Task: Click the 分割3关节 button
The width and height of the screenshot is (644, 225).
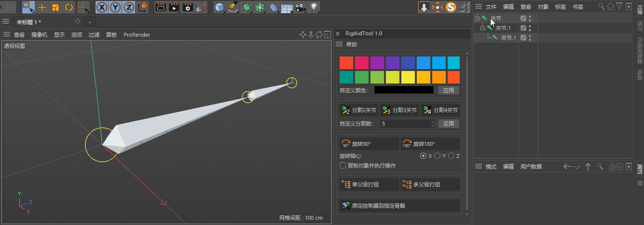Action: [x=399, y=111]
